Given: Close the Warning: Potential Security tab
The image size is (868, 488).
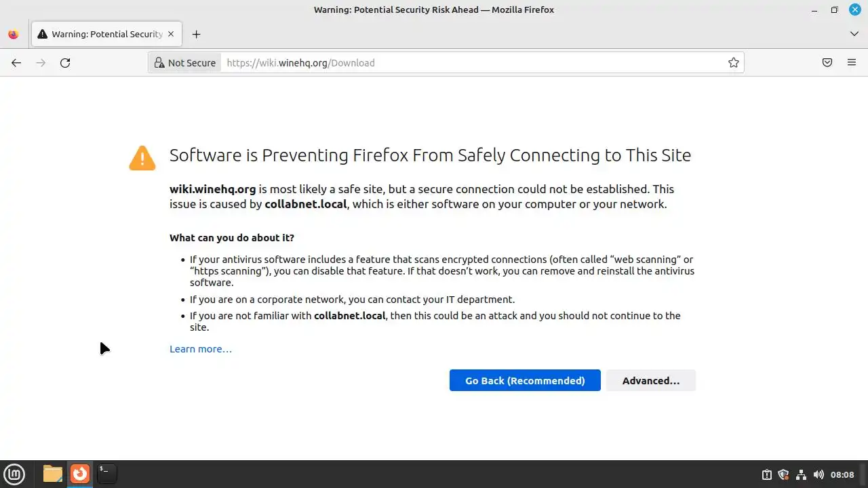Looking at the screenshot, I should click(171, 35).
